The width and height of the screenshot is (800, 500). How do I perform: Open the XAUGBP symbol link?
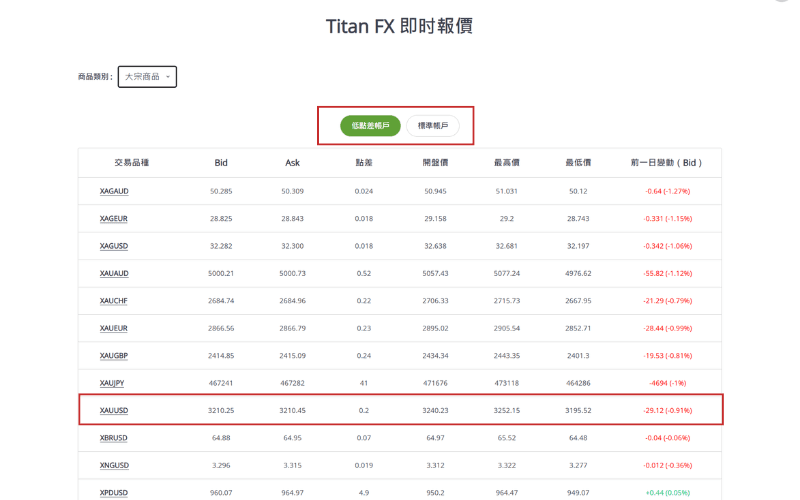click(x=114, y=356)
